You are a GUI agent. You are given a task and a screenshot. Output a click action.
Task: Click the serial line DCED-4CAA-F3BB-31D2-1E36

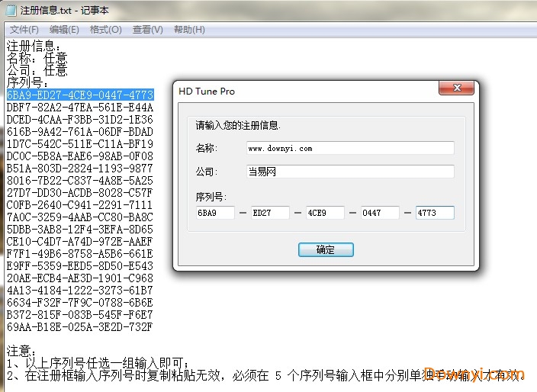[x=80, y=120]
